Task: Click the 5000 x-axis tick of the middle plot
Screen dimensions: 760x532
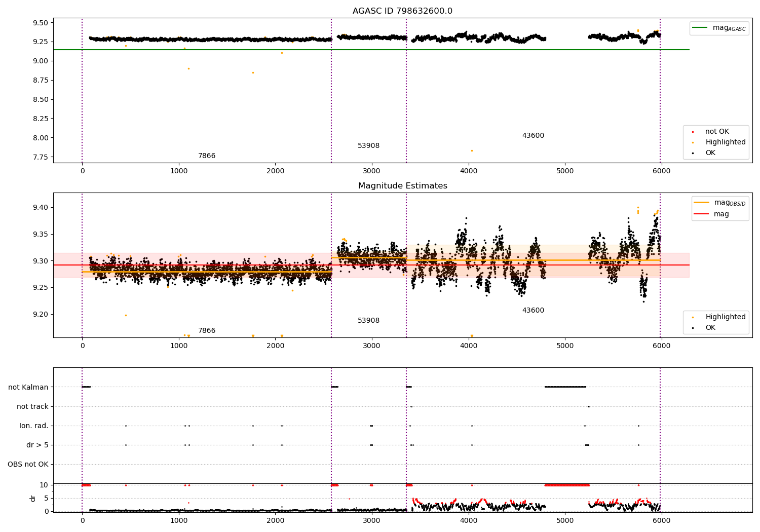Action: point(565,346)
